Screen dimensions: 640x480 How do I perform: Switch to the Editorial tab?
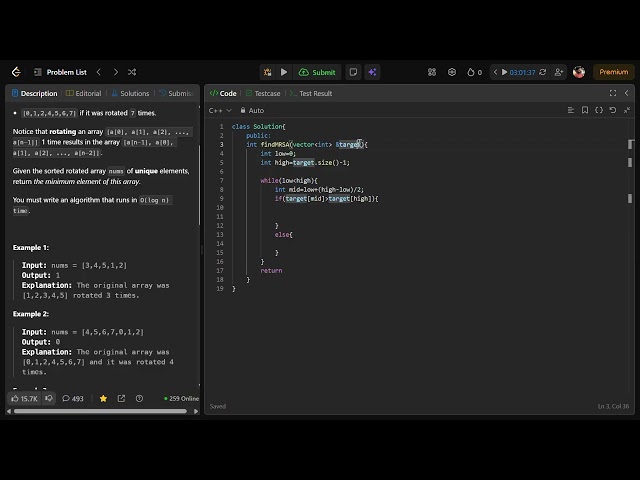click(84, 93)
